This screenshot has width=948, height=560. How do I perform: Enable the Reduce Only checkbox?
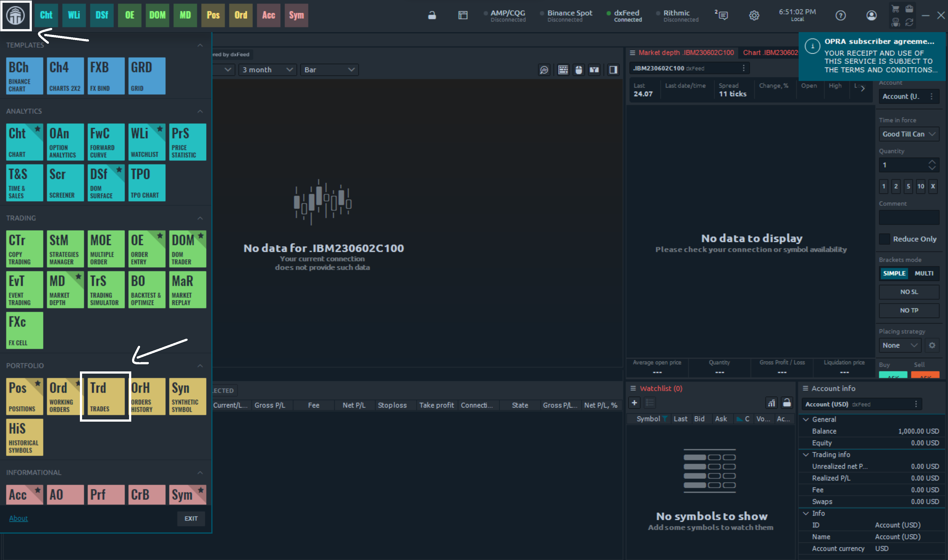pos(884,239)
